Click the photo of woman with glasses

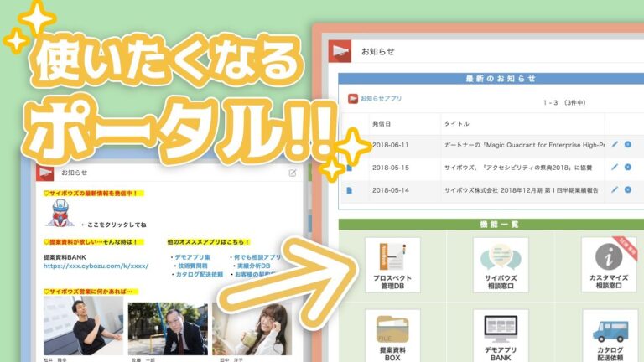[x=252, y=328]
